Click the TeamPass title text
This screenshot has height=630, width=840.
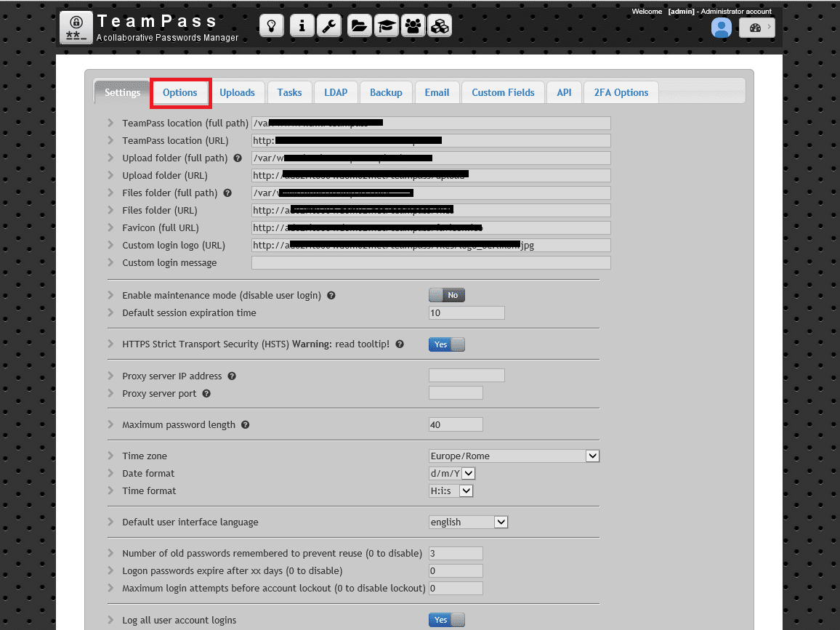157,21
